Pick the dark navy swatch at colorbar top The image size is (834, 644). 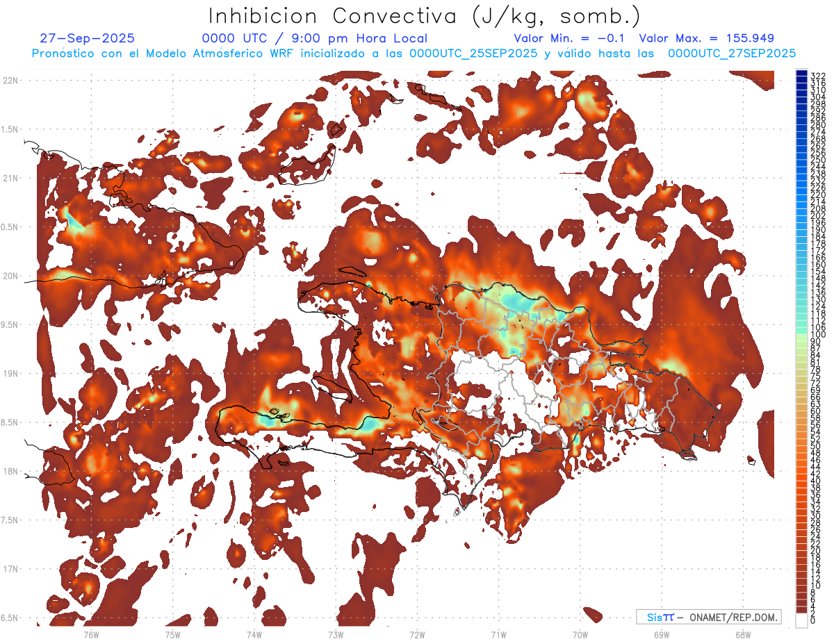pyautogui.click(x=802, y=74)
